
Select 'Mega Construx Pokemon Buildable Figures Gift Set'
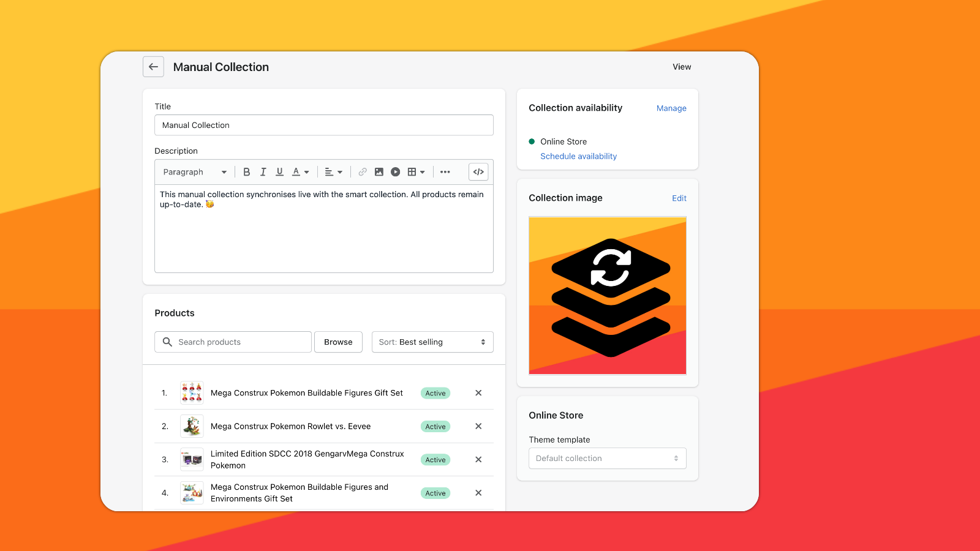307,393
